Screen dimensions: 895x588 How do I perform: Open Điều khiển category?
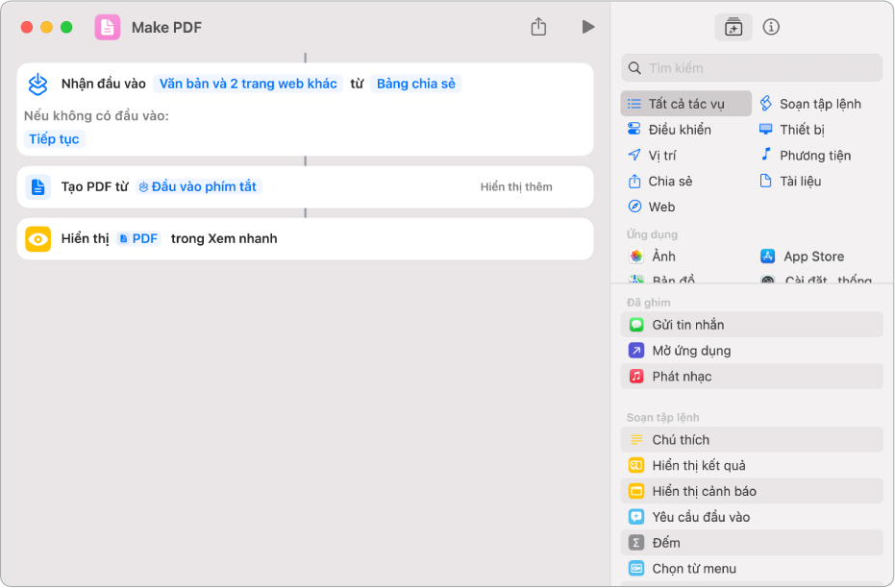[x=669, y=130]
